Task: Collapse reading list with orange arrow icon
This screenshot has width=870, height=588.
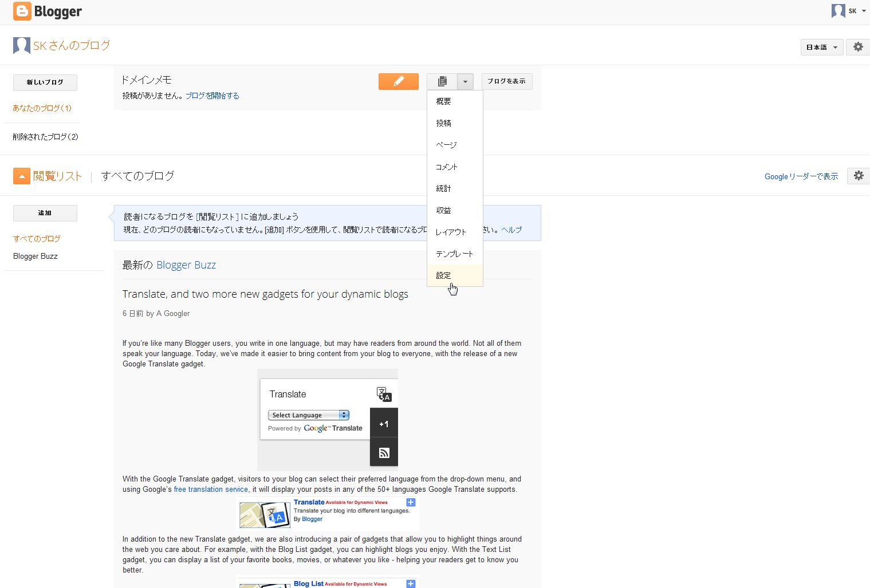Action: click(21, 176)
